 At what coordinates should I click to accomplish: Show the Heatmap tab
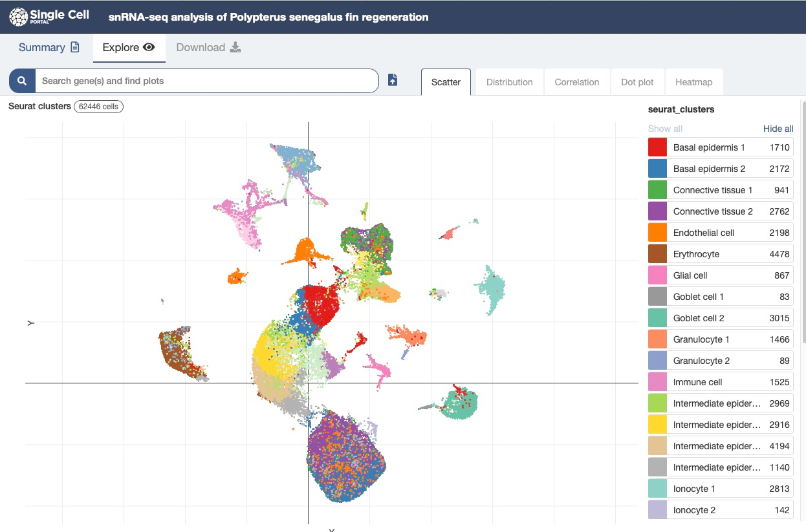pos(693,82)
